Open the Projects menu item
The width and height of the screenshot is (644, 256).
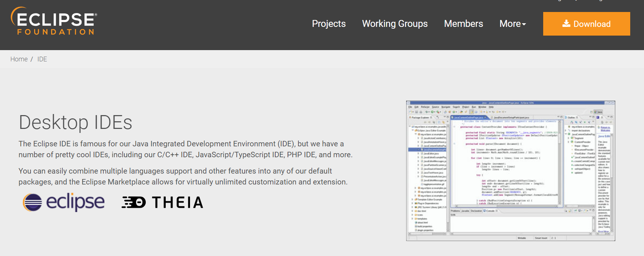pyautogui.click(x=329, y=24)
